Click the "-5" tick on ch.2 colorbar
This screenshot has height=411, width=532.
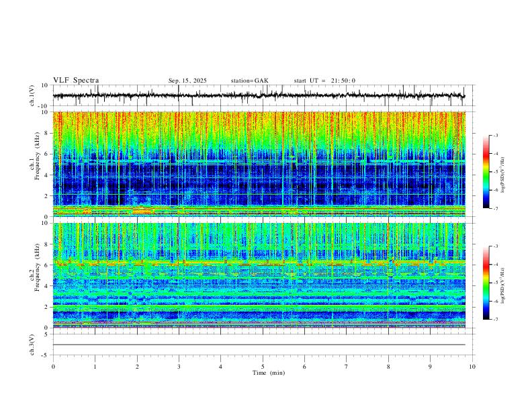pyautogui.click(x=496, y=283)
